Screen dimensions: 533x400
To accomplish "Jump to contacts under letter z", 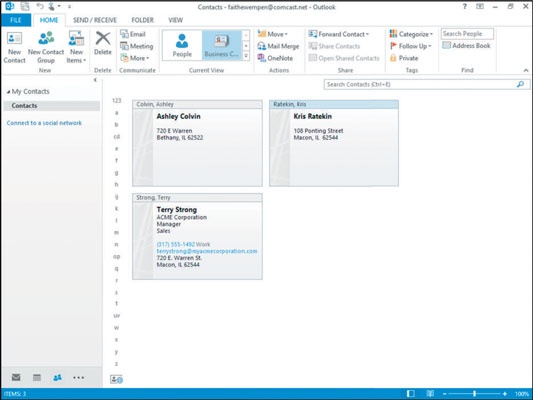I will (x=117, y=364).
